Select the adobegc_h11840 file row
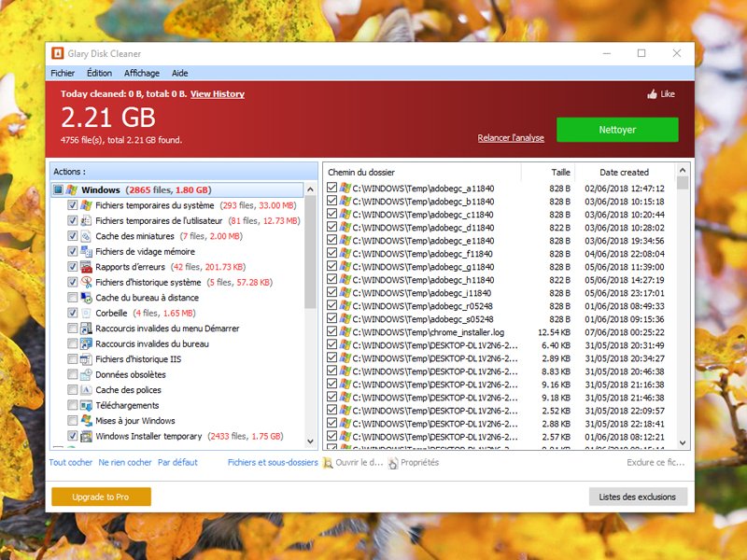The width and height of the screenshot is (747, 560). (x=499, y=279)
